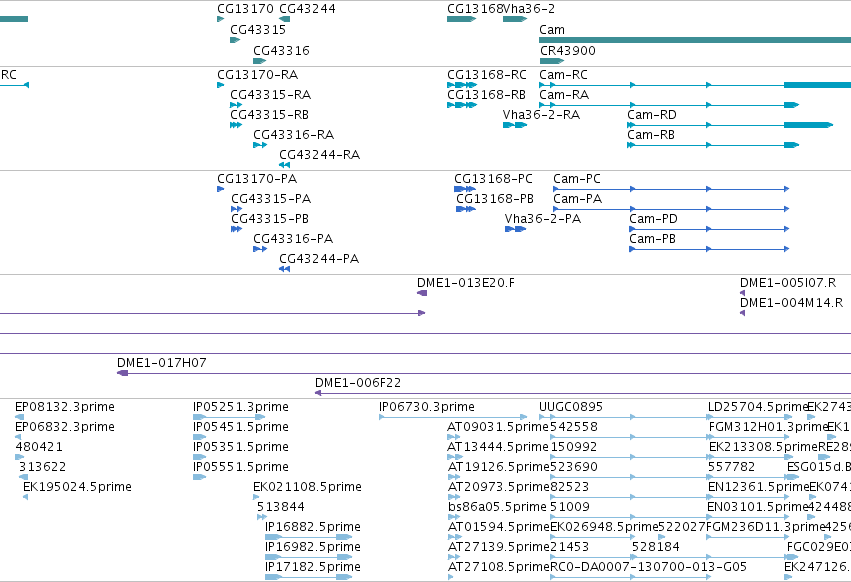Image resolution: width=851 pixels, height=582 pixels.
Task: Select the DME1-017H07 clone arrow
Action: [x=123, y=373]
